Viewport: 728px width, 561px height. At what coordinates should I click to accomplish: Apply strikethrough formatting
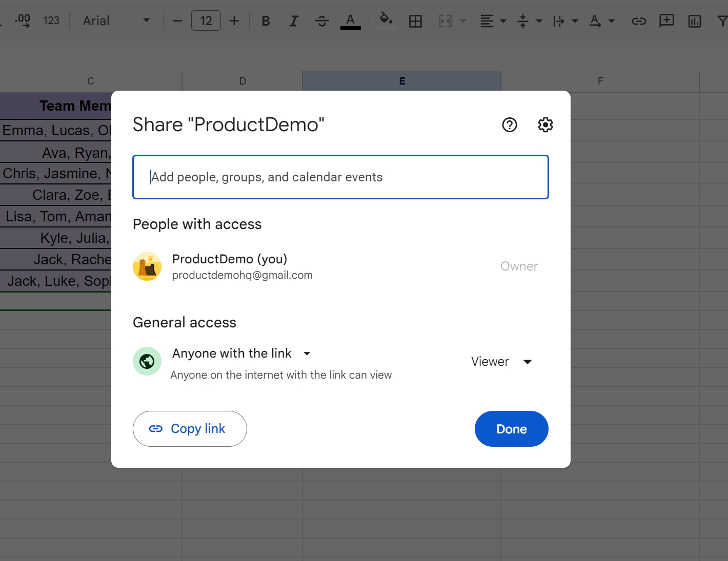click(322, 21)
